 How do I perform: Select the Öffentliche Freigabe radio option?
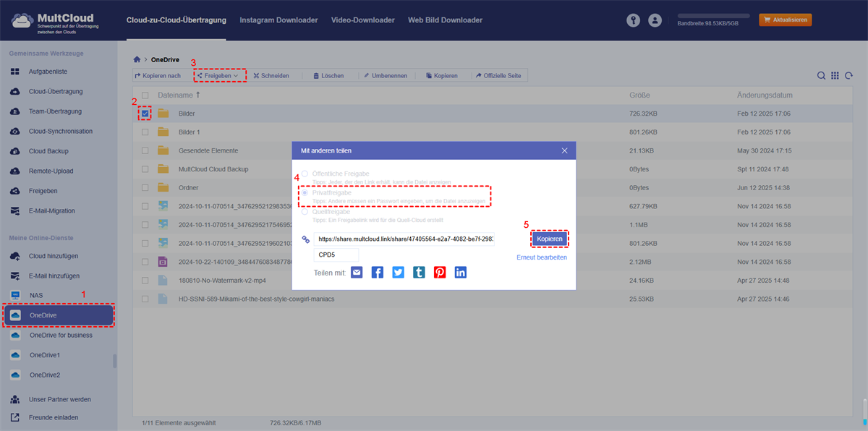coord(305,174)
